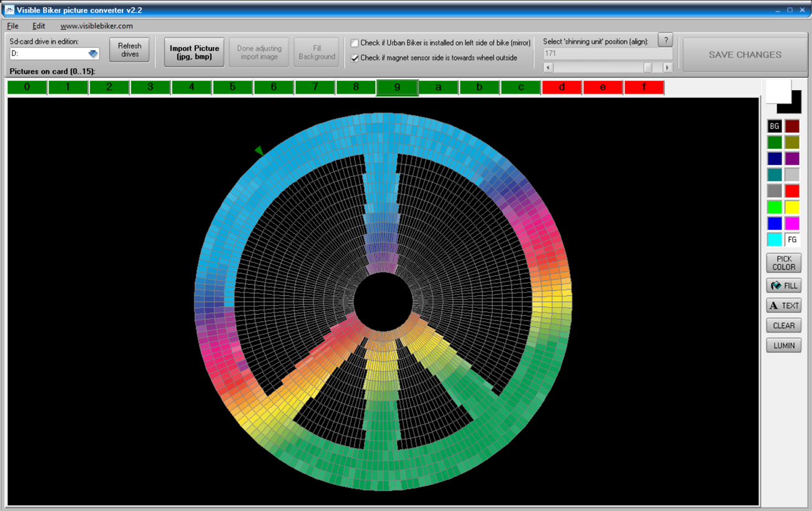Viewport: 812px width, 511px height.
Task: Click the app icon in title bar
Action: click(9, 10)
